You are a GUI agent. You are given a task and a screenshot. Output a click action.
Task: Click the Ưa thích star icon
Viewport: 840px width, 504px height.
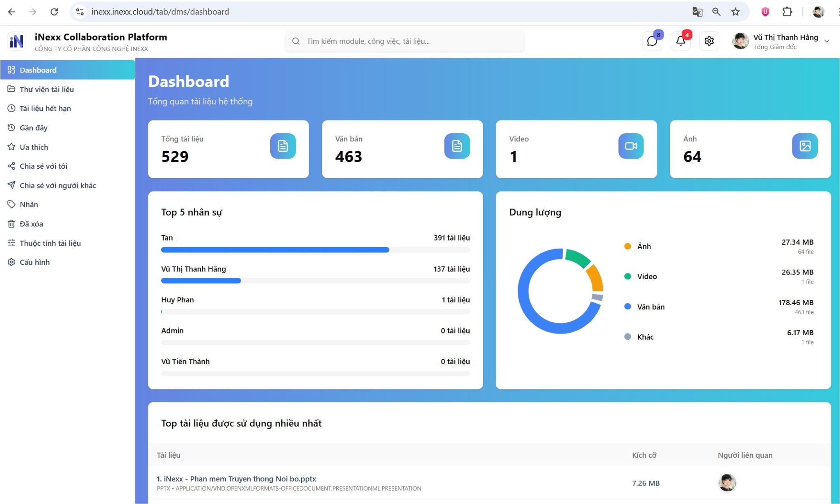(11, 147)
